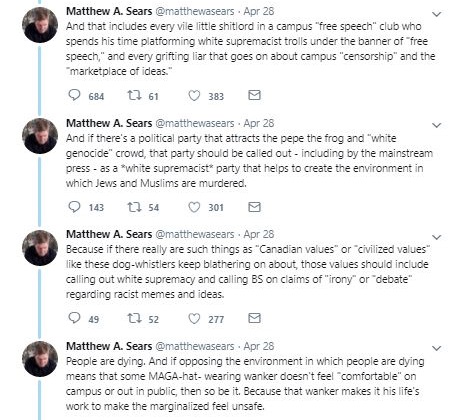Retweet the tweet with 61 retweets

(x=134, y=95)
